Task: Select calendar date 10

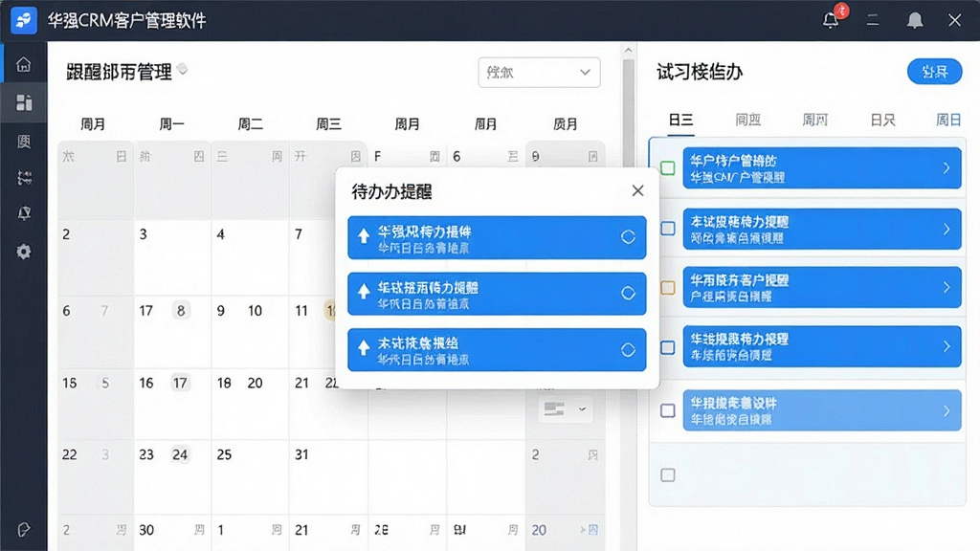Action: (x=255, y=311)
